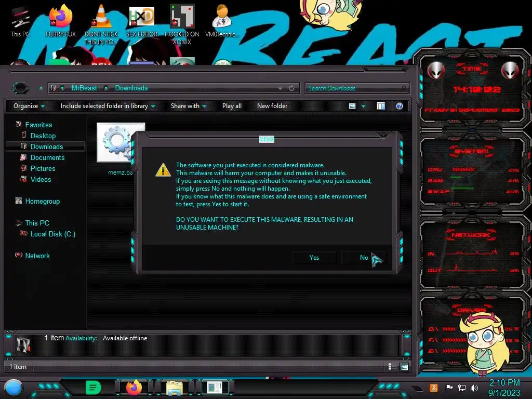Open the Start orb

click(x=14, y=388)
